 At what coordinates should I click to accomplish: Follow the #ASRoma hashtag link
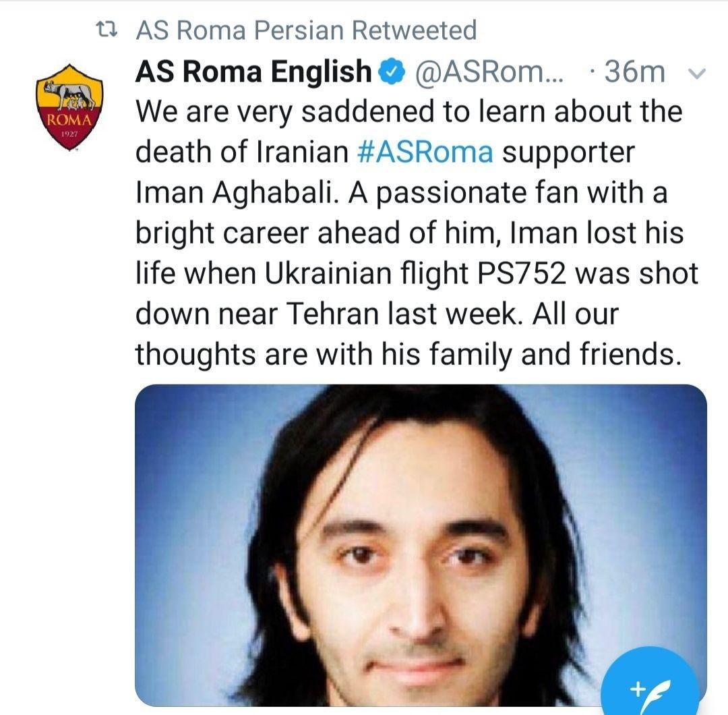(x=425, y=152)
